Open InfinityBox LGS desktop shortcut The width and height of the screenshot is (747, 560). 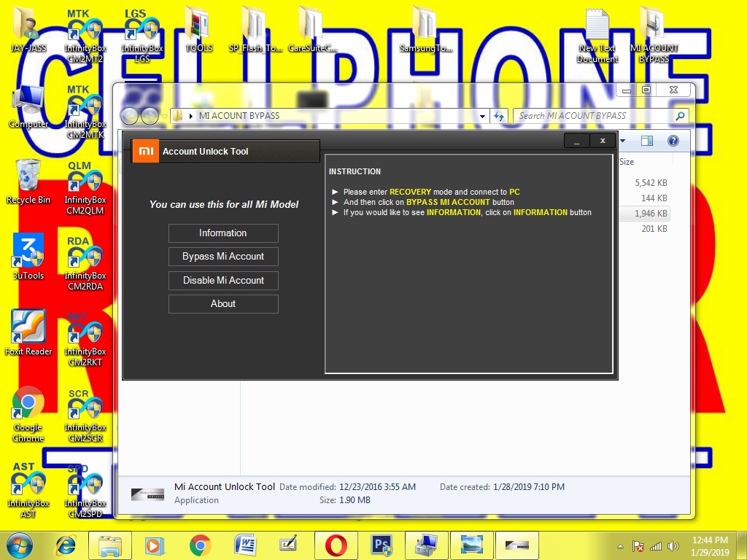click(x=142, y=36)
